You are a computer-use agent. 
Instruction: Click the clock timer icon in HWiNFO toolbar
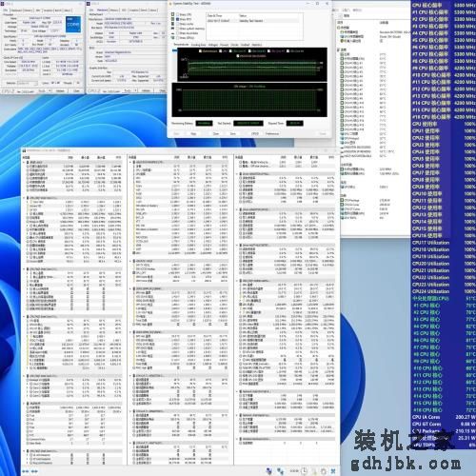pyautogui.click(x=305, y=470)
